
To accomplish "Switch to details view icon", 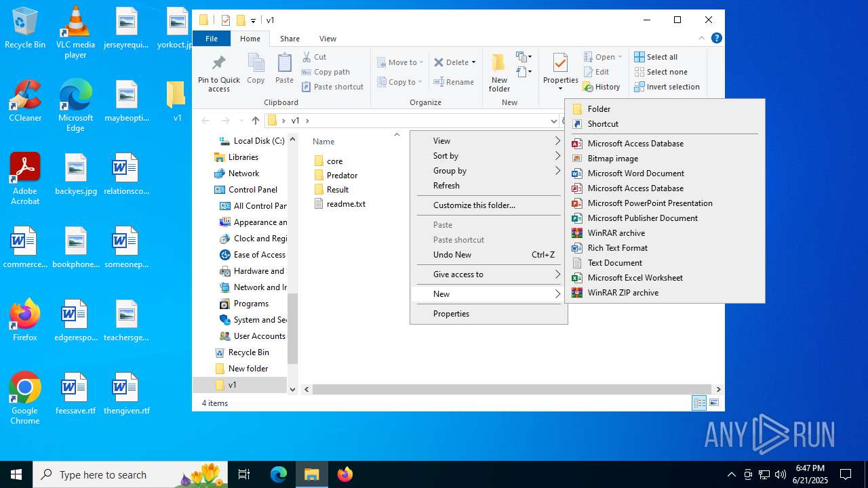I will [698, 403].
